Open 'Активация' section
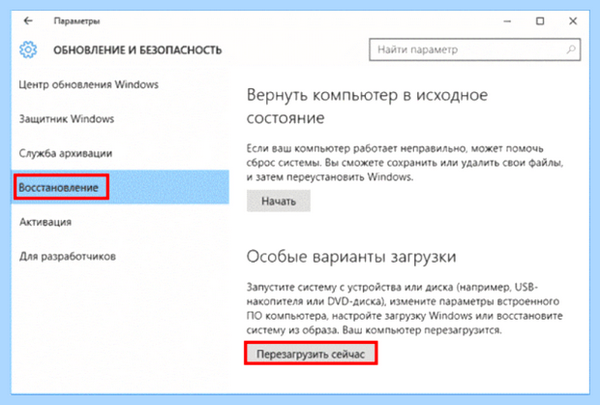This screenshot has width=600, height=405. point(45,222)
